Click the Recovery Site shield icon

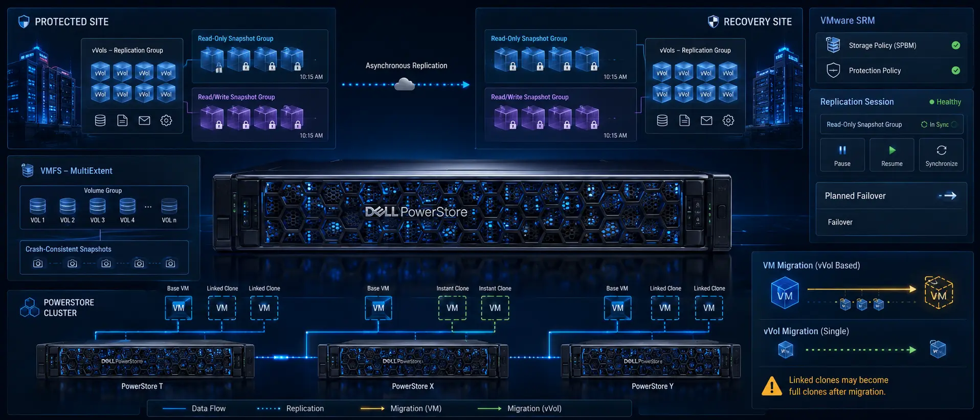pyautogui.click(x=713, y=21)
